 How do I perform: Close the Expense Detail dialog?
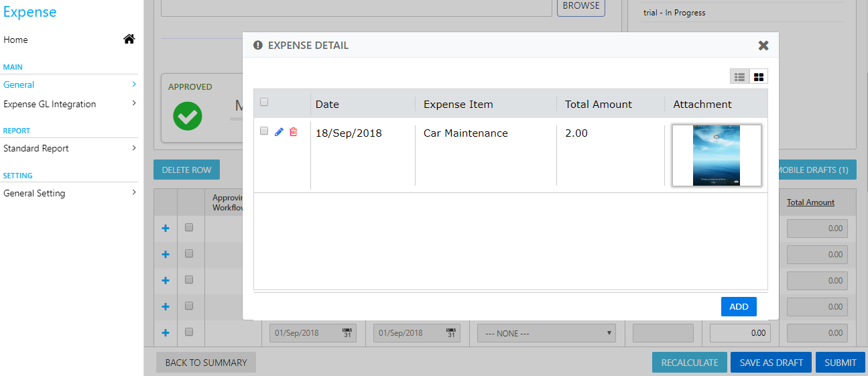(x=763, y=46)
